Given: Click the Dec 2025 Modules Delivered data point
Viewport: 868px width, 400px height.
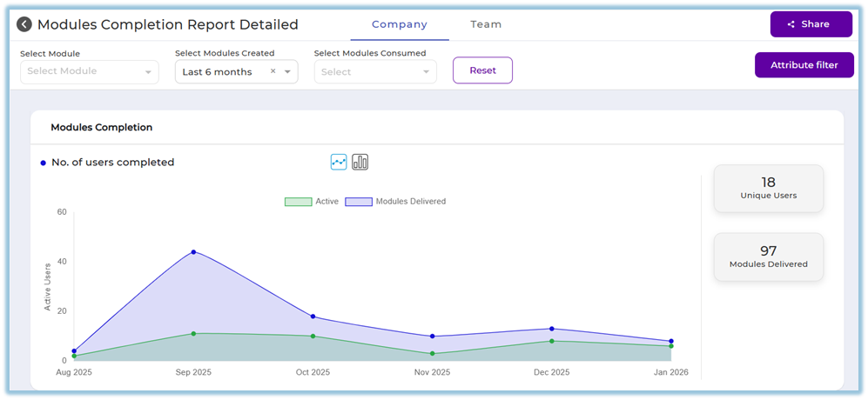Looking at the screenshot, I should tap(551, 329).
